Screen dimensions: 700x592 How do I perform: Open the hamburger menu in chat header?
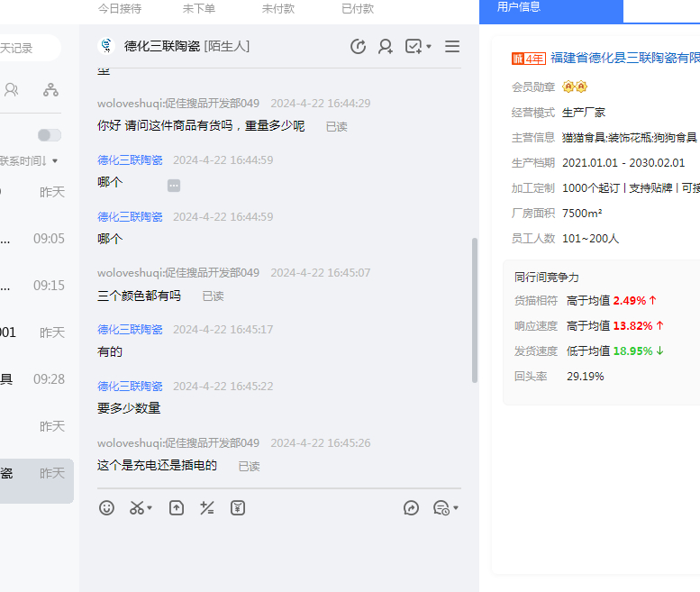click(x=452, y=47)
